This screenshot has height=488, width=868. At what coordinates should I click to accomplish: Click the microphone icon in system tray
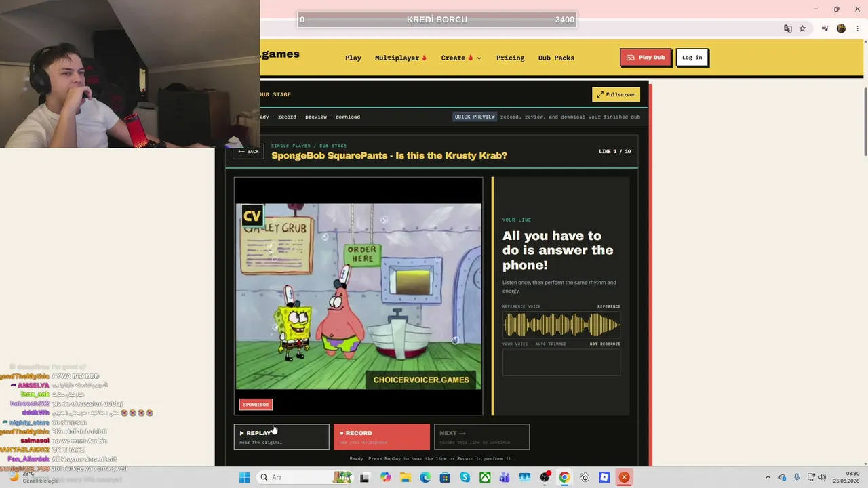[x=797, y=477]
